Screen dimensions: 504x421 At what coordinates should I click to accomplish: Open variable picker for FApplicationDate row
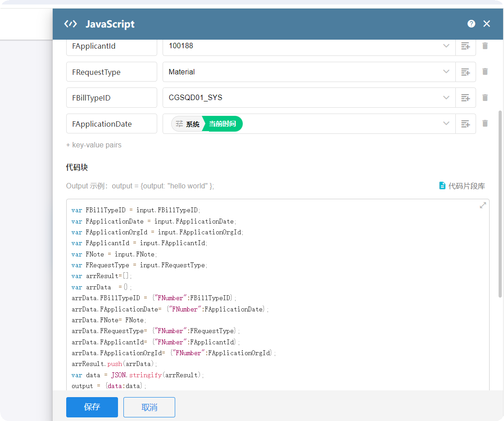click(465, 124)
